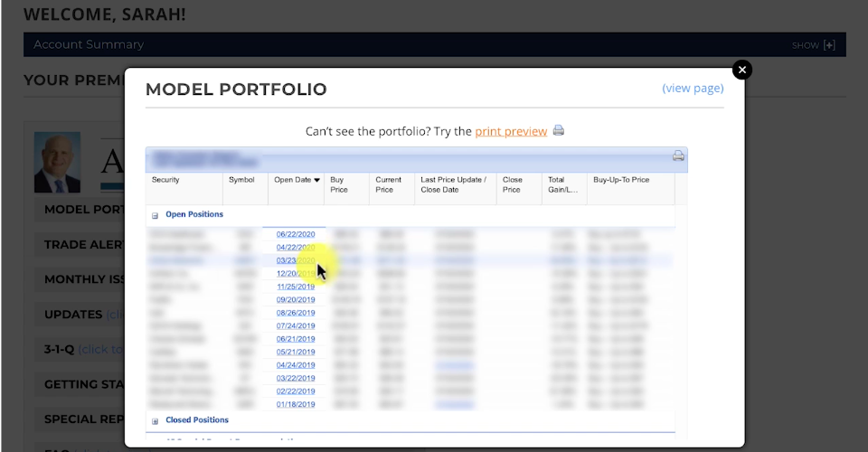Open the 04/24/2019 open date link
Viewport: 868px width, 452px height.
[x=296, y=365]
